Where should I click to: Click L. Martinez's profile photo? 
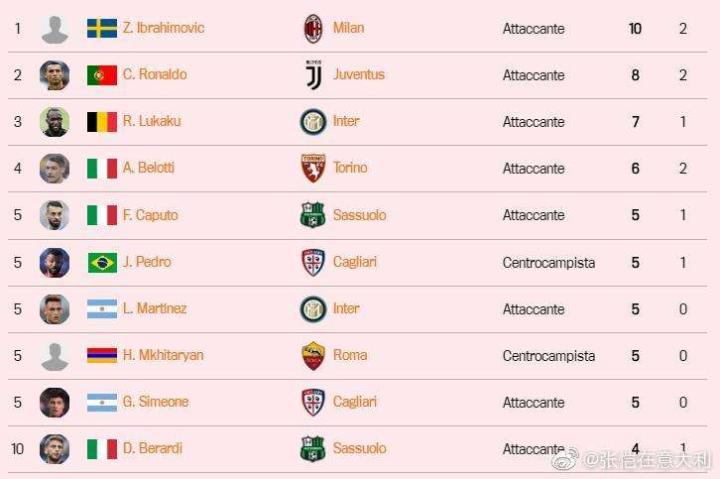pyautogui.click(x=54, y=309)
